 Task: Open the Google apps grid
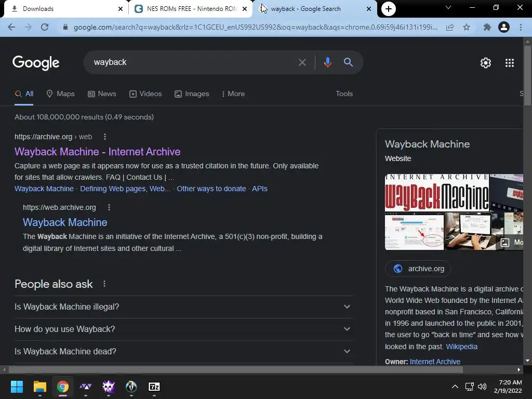coord(509,63)
